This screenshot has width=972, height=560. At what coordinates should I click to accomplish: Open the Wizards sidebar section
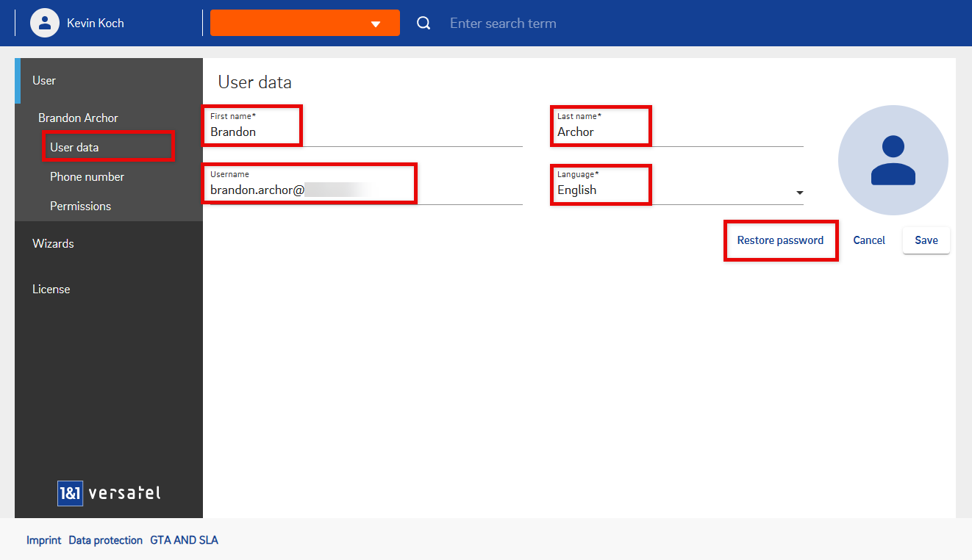(53, 243)
